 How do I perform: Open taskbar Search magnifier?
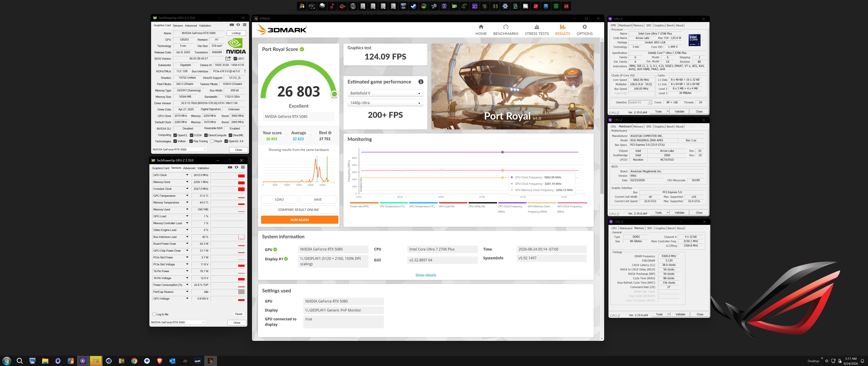(x=19, y=361)
